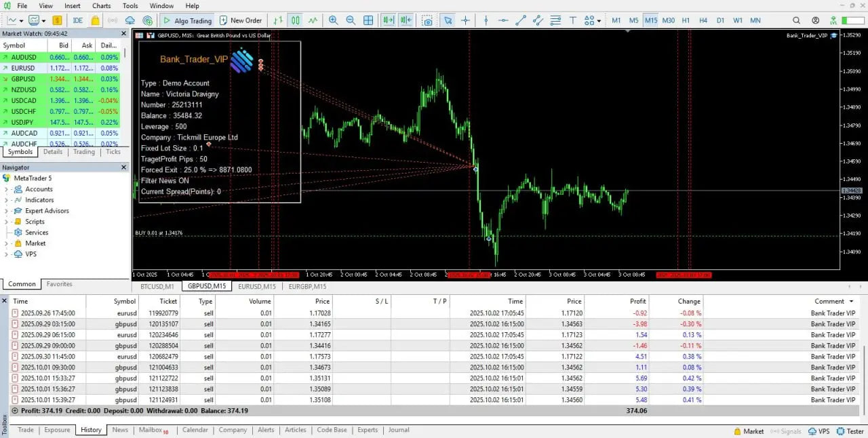Image resolution: width=868 pixels, height=438 pixels.
Task: Switch chart to candlesticks type
Action: [x=296, y=20]
